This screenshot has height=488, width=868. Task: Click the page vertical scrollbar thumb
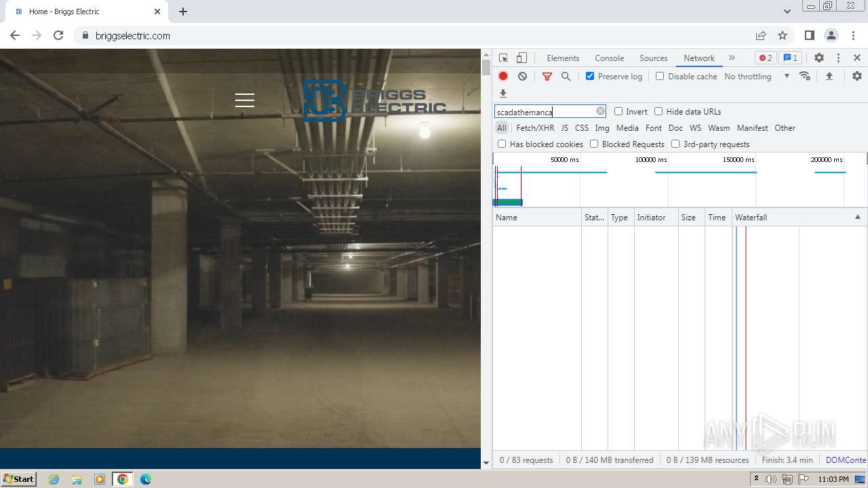tap(486, 67)
